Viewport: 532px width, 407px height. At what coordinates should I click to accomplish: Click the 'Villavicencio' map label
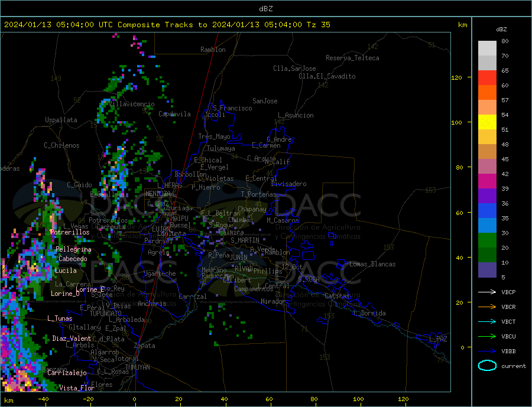[x=132, y=104]
